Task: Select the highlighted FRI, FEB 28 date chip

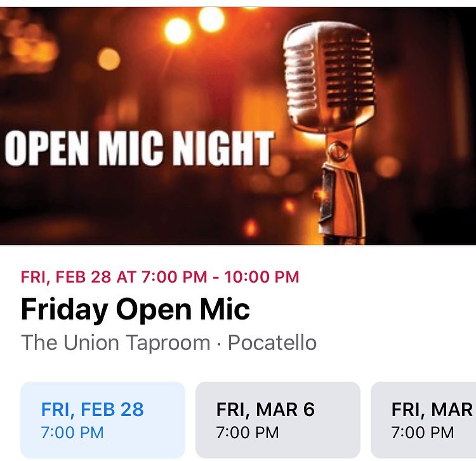Action: click(x=103, y=420)
